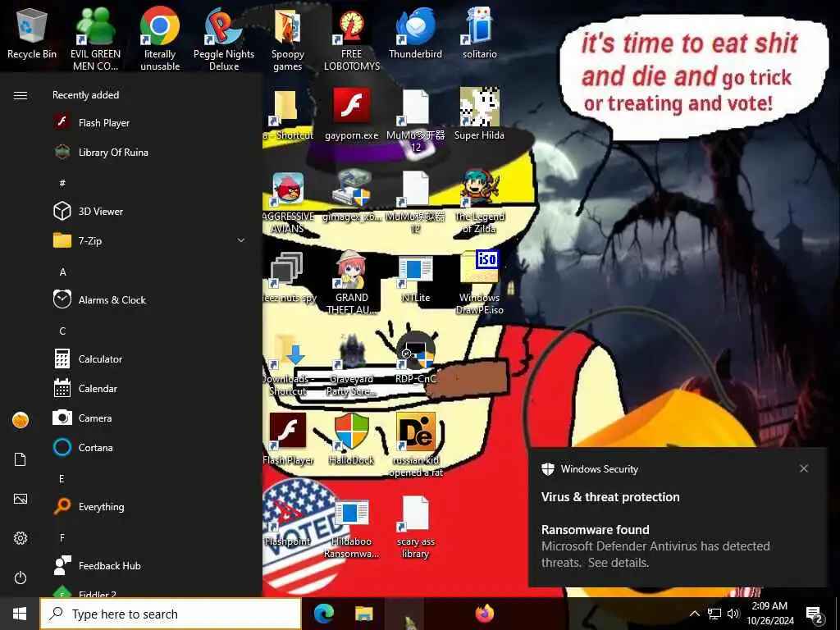Open Super Hilda desktop icon
The width and height of the screenshot is (840, 630).
pyautogui.click(x=479, y=113)
